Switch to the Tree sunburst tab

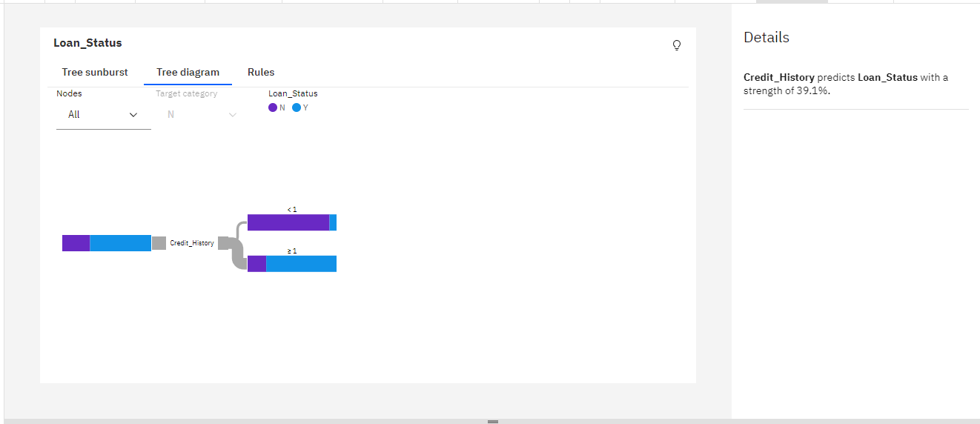95,73
